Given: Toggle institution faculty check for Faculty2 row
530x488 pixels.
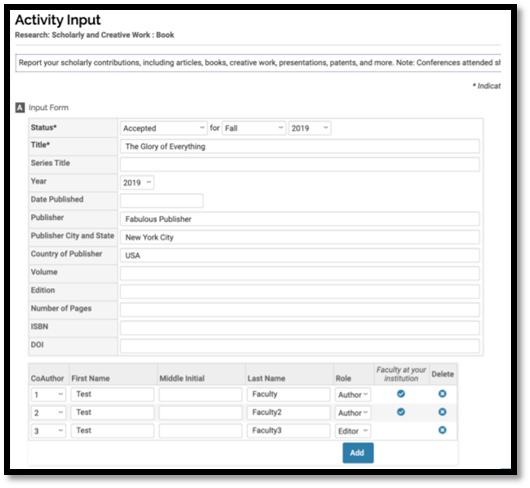Looking at the screenshot, I should [401, 412].
